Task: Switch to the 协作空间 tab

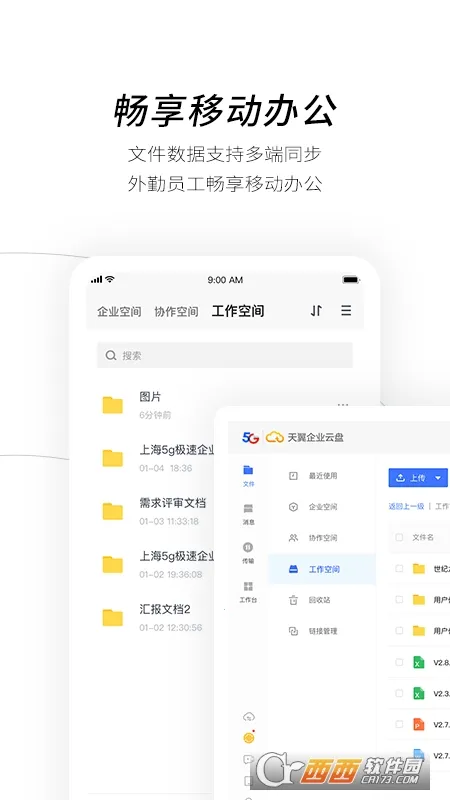Action: click(176, 311)
